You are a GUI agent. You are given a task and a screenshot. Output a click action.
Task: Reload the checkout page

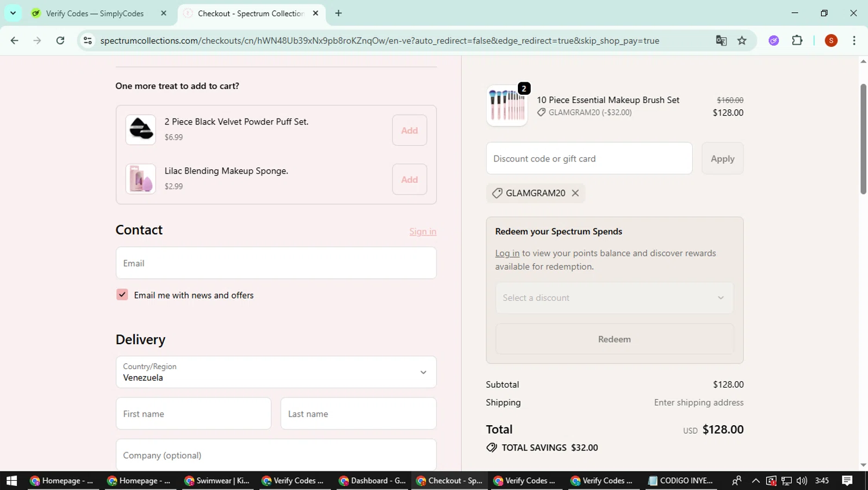pos(60,40)
